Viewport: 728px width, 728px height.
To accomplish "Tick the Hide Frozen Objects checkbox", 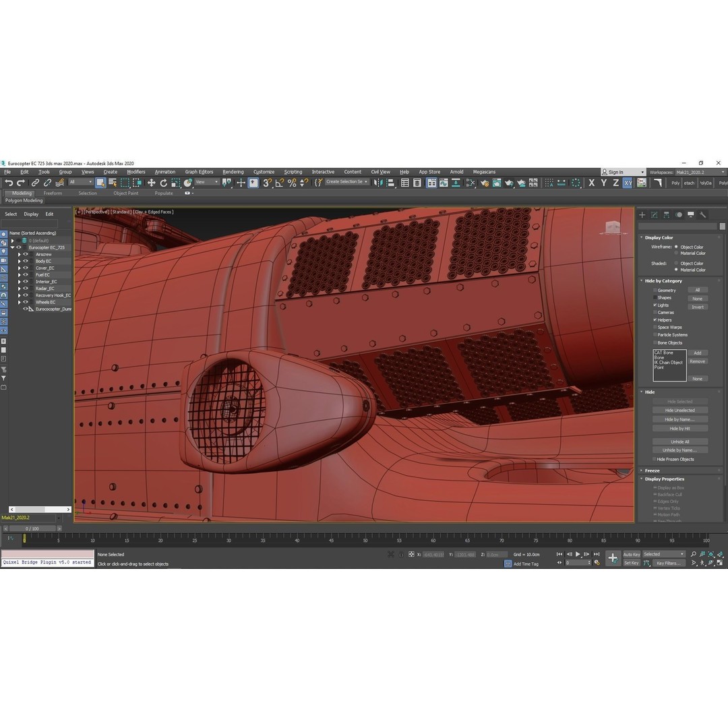I will 655,459.
